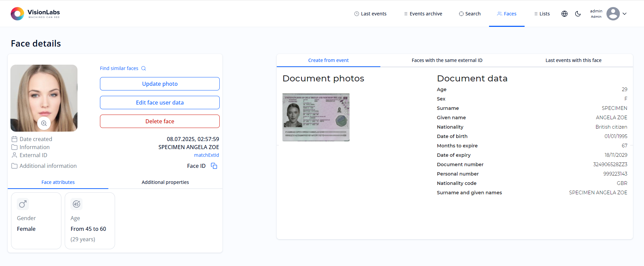The width and height of the screenshot is (644, 266).
Task: Zoom in on the face photo using the magnifier icon
Action: coord(44,123)
